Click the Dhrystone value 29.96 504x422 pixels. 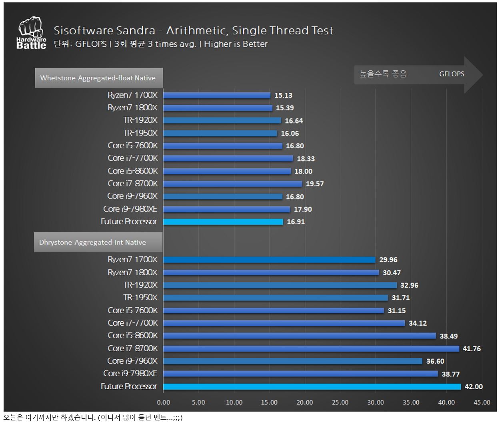pyautogui.click(x=388, y=260)
